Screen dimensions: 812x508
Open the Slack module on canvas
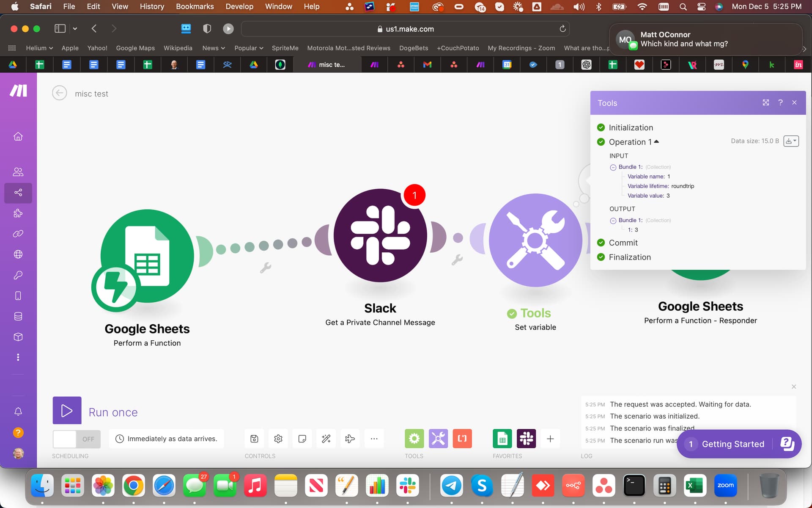pos(380,235)
